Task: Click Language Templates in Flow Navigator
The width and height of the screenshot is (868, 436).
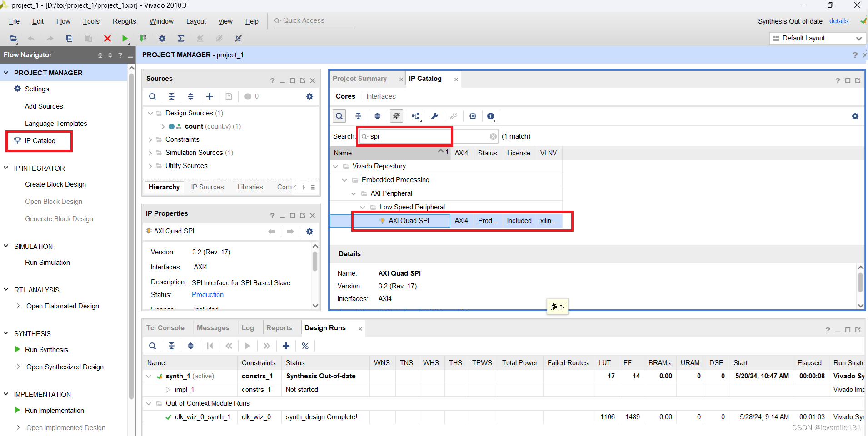Action: 56,124
